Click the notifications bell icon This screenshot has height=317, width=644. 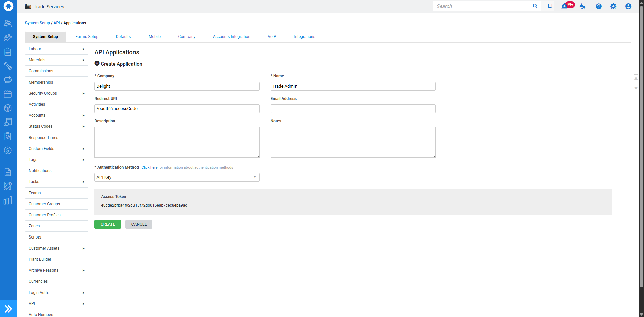tap(565, 6)
